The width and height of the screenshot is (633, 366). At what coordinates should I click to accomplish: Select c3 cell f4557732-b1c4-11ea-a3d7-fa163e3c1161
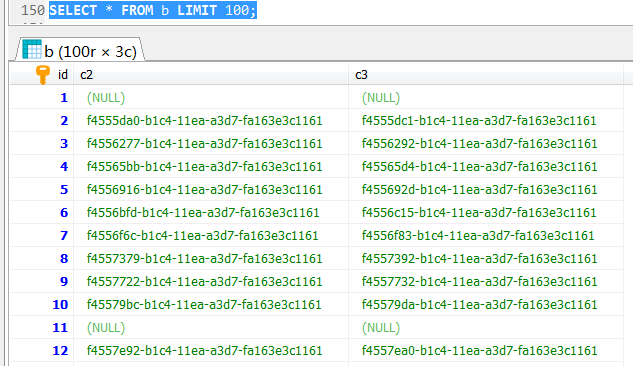[486, 282]
